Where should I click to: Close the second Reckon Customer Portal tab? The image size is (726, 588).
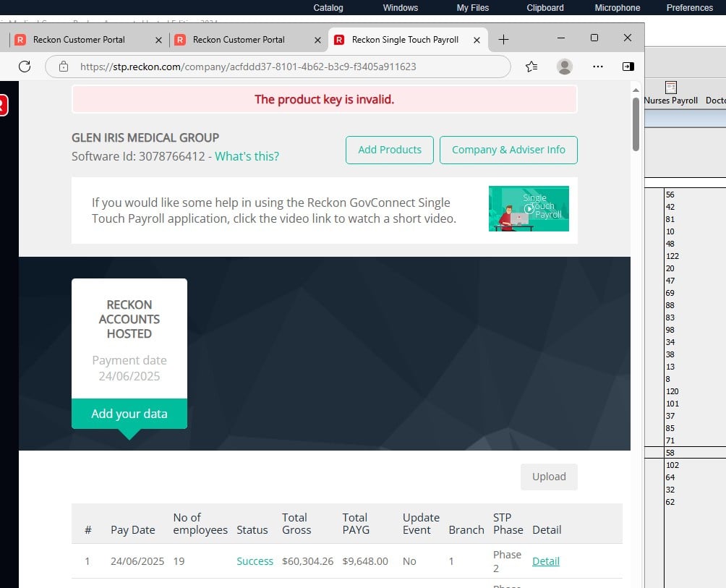[317, 41]
